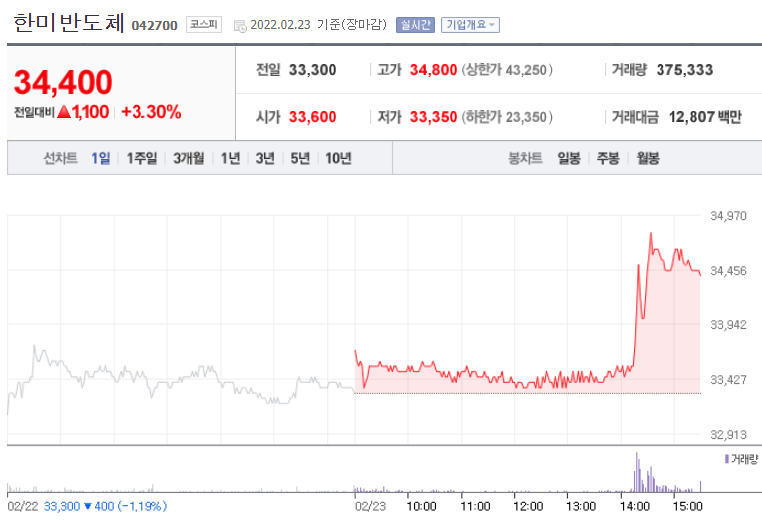Click the 2022.02.23 기준(장마감) date text
The image size is (762, 528).
coord(318,25)
